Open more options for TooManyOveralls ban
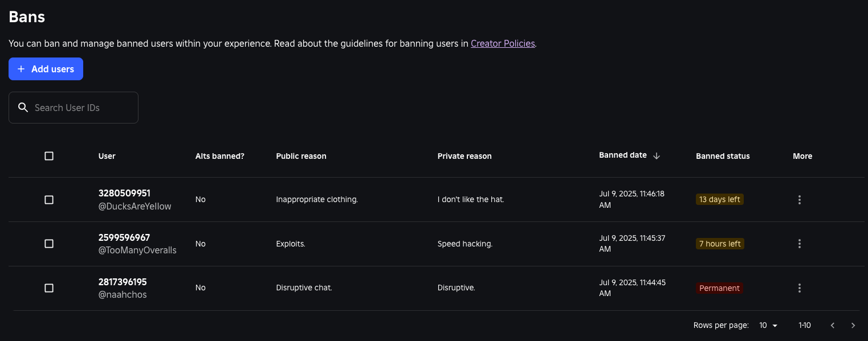Viewport: 868px width, 341px height. pos(799,244)
